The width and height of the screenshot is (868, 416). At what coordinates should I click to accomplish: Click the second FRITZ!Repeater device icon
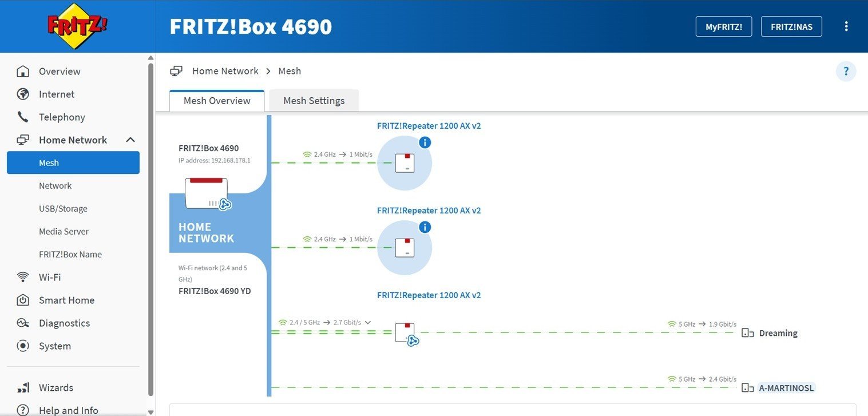pos(405,248)
